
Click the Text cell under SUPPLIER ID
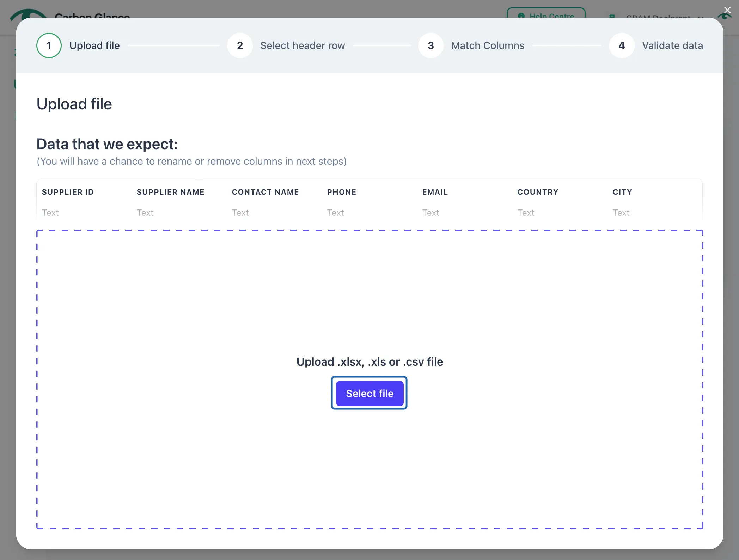(x=50, y=213)
